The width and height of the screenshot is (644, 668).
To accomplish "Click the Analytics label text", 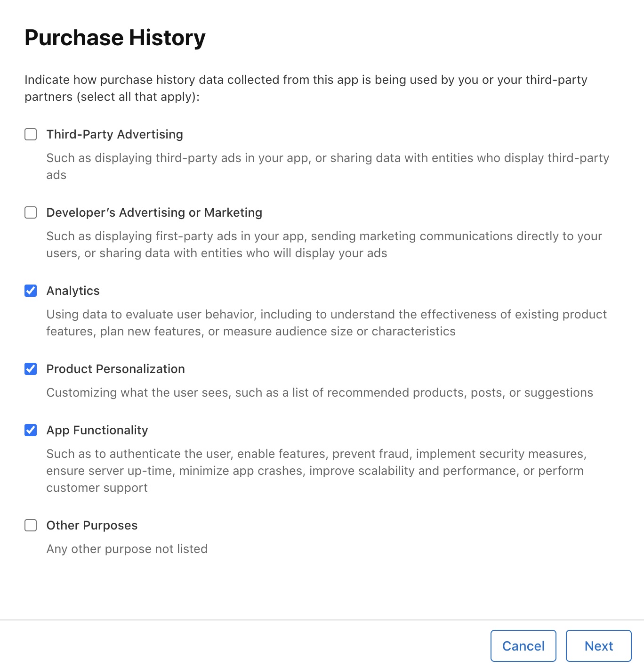I will coord(73,291).
